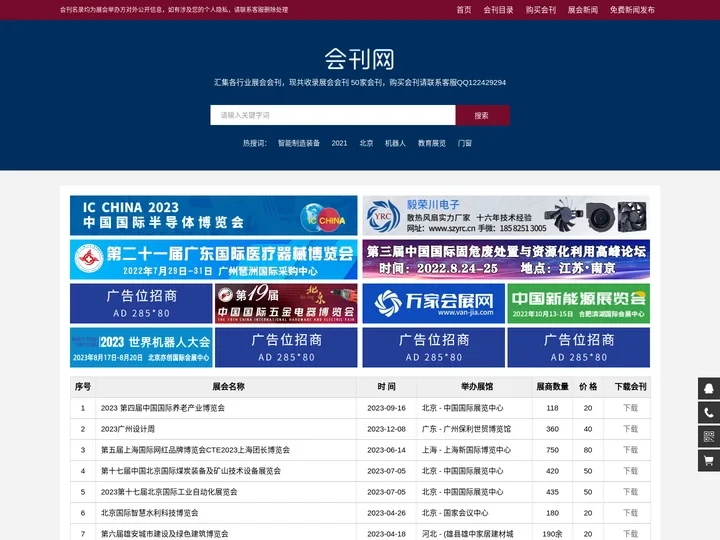
Task: Click 广告位招商 placeholder beside 五金电器 banner
Action: pyautogui.click(x=141, y=304)
